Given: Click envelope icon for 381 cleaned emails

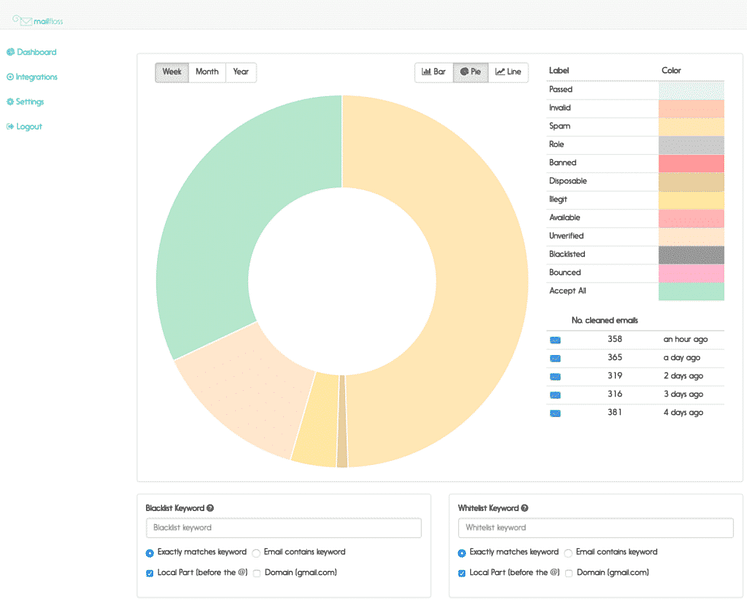Looking at the screenshot, I should click(555, 413).
